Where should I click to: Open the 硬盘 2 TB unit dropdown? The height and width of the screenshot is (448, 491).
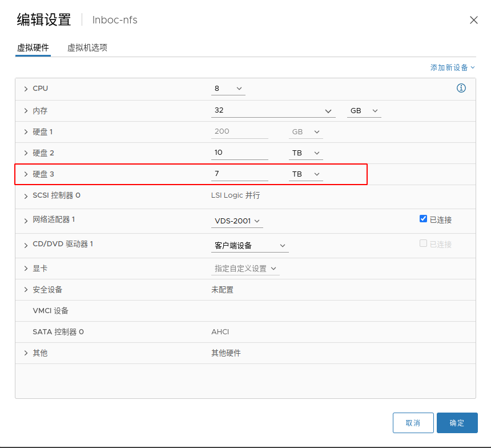pyautogui.click(x=306, y=153)
